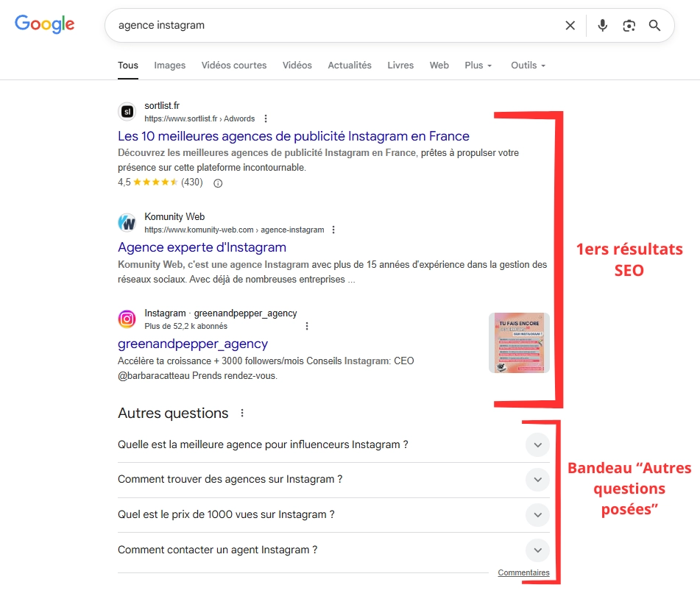Start voice search with the microphone icon
This screenshot has width=700, height=596.
coord(602,26)
